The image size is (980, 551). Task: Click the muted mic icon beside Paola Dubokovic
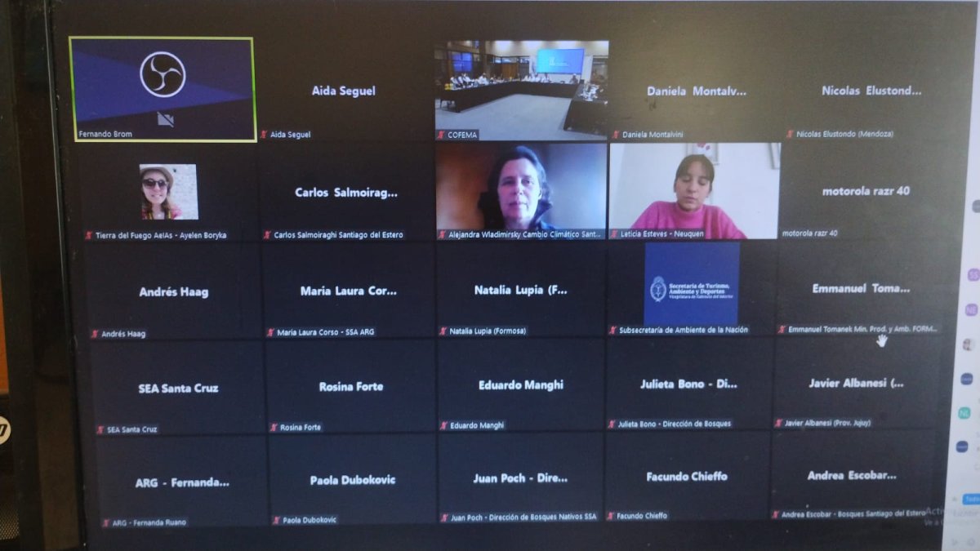coord(276,520)
